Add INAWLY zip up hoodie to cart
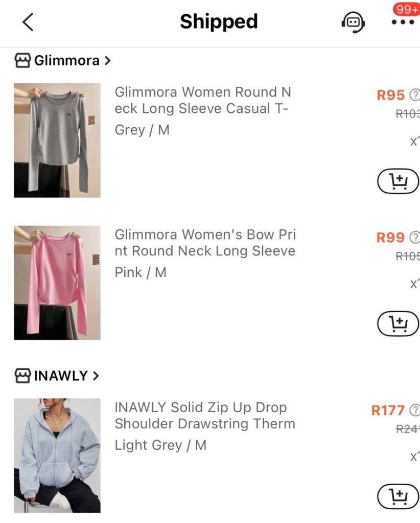The width and height of the screenshot is (420, 523). point(398,496)
